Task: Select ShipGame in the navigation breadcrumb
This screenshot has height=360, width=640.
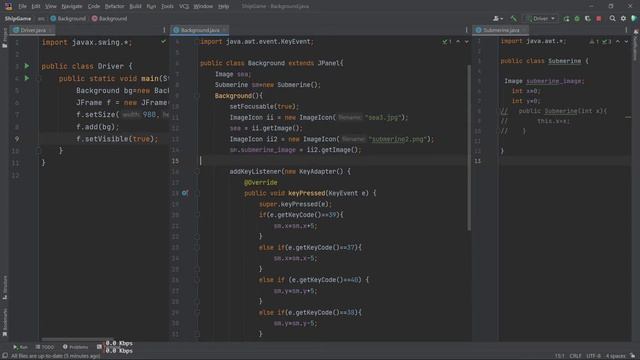Action: click(x=18, y=19)
